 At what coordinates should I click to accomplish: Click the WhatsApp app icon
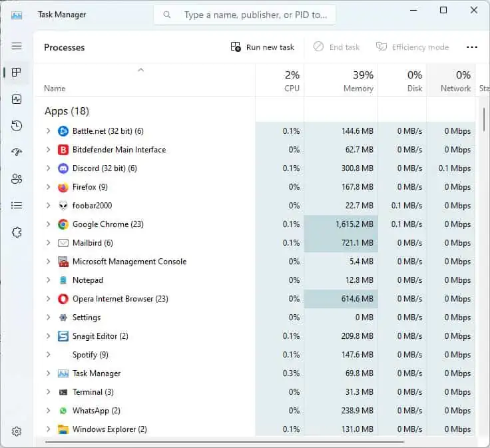pyautogui.click(x=63, y=411)
